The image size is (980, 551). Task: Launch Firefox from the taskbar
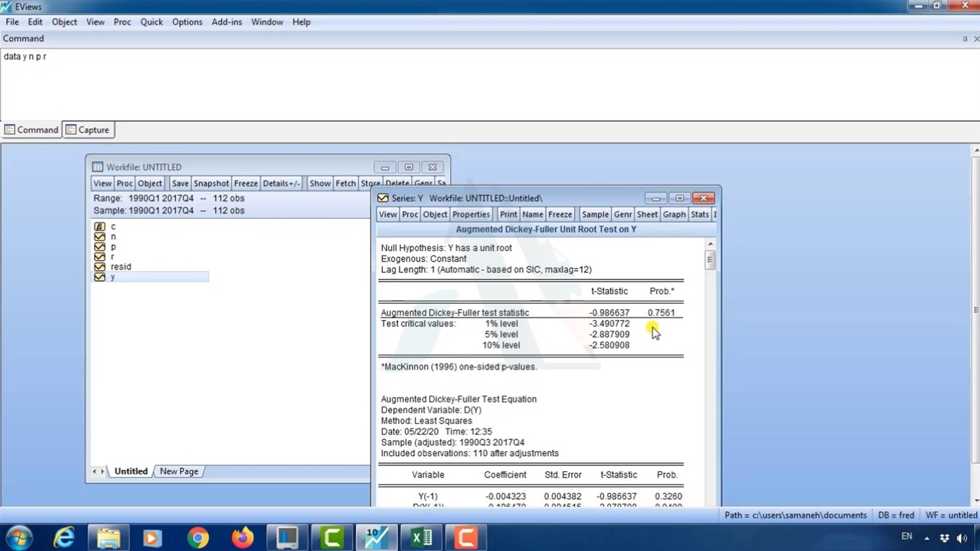[x=243, y=538]
